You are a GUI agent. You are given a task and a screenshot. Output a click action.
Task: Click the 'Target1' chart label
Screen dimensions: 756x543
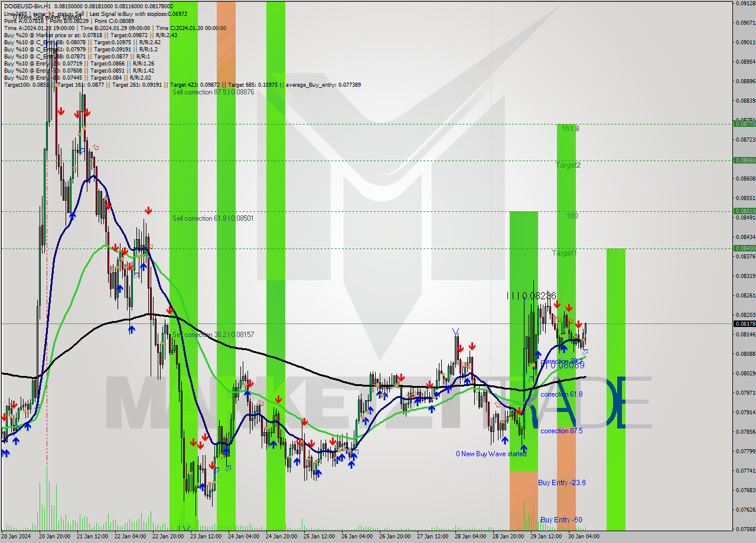click(x=564, y=253)
